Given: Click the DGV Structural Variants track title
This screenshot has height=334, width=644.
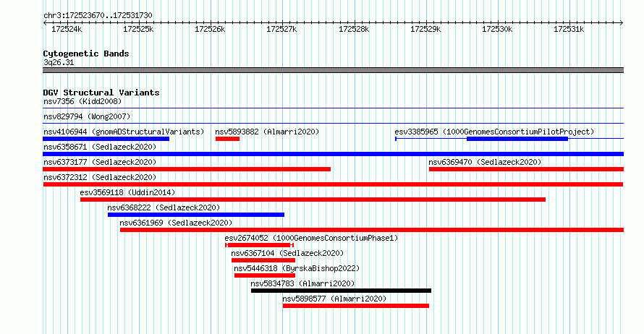Looking at the screenshot, I should [x=101, y=93].
